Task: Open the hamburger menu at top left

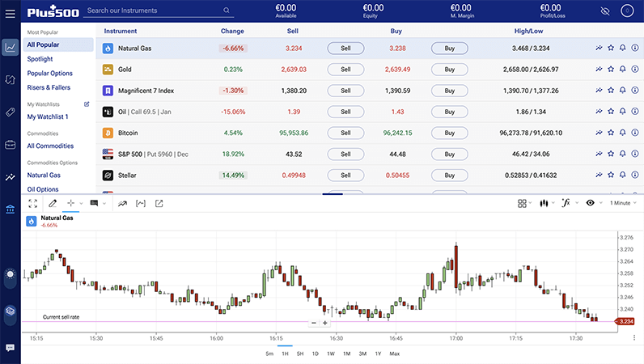Action: pyautogui.click(x=10, y=11)
